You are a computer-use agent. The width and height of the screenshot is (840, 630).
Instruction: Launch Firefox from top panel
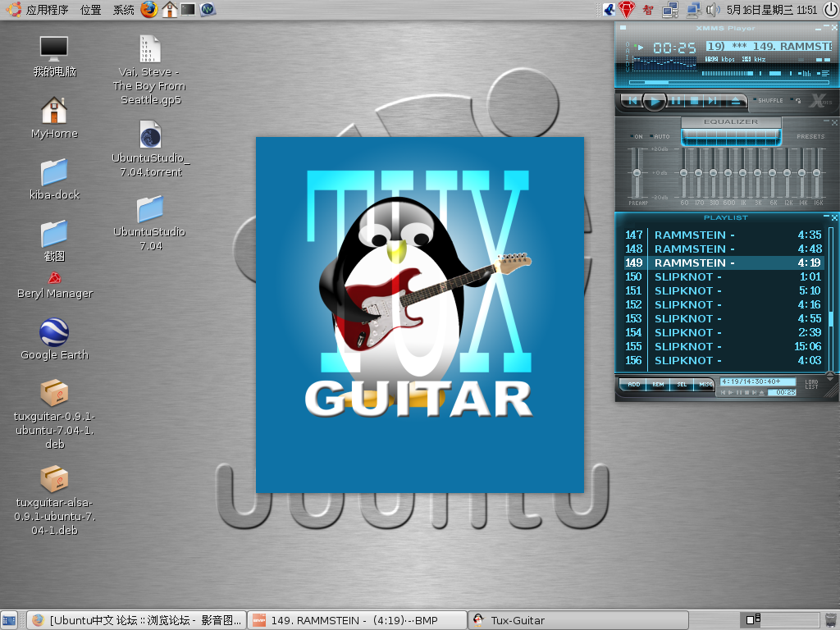coord(149,10)
